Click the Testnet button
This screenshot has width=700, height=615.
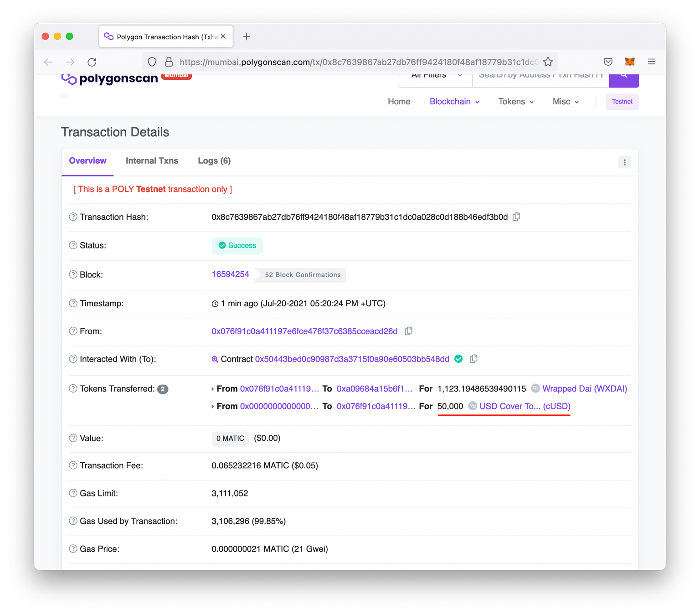(622, 102)
